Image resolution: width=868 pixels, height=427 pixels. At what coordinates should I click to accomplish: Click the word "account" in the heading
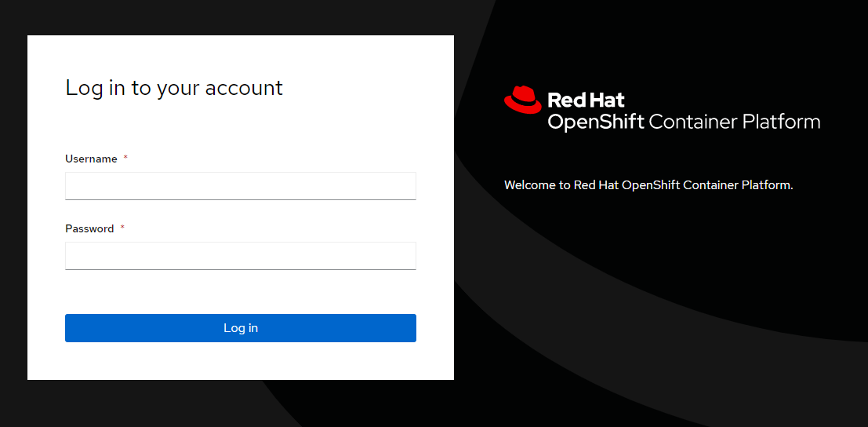244,87
